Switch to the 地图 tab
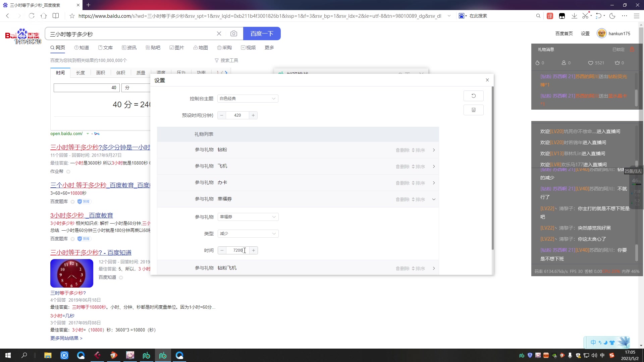This screenshot has height=362, width=644. point(201,48)
